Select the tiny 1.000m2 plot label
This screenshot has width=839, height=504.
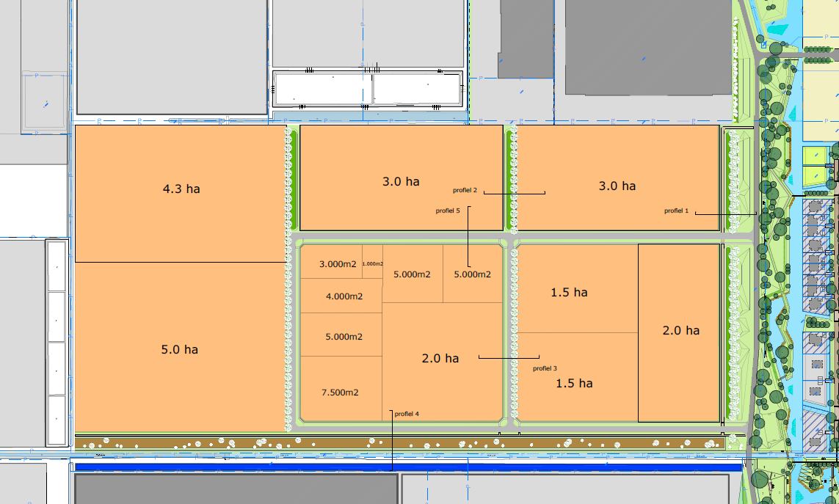click(x=372, y=264)
